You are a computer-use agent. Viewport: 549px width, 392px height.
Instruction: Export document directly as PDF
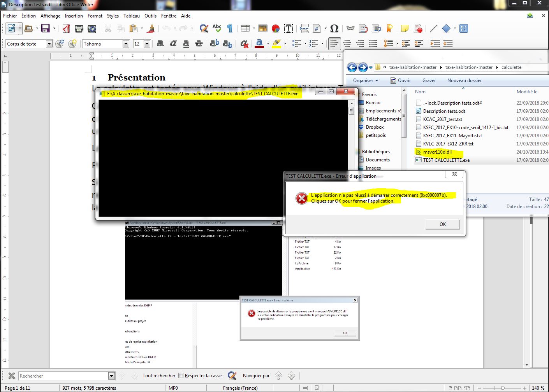pyautogui.click(x=66, y=28)
